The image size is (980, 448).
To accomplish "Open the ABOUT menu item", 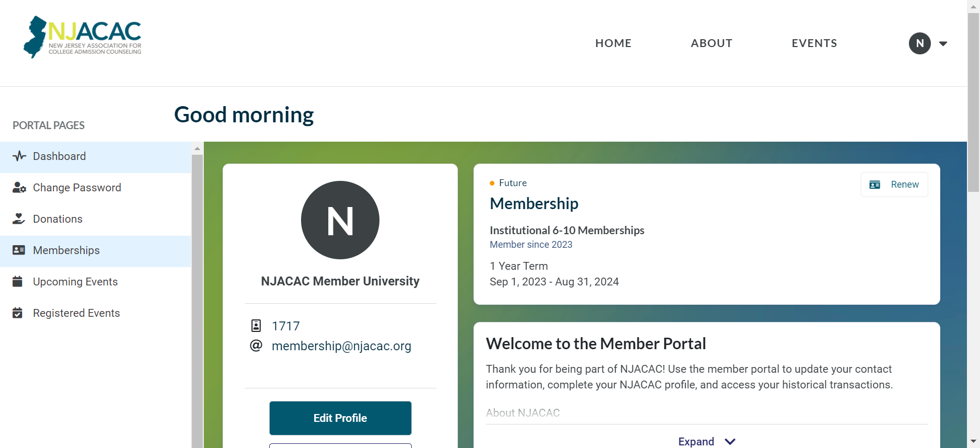I will (x=712, y=43).
